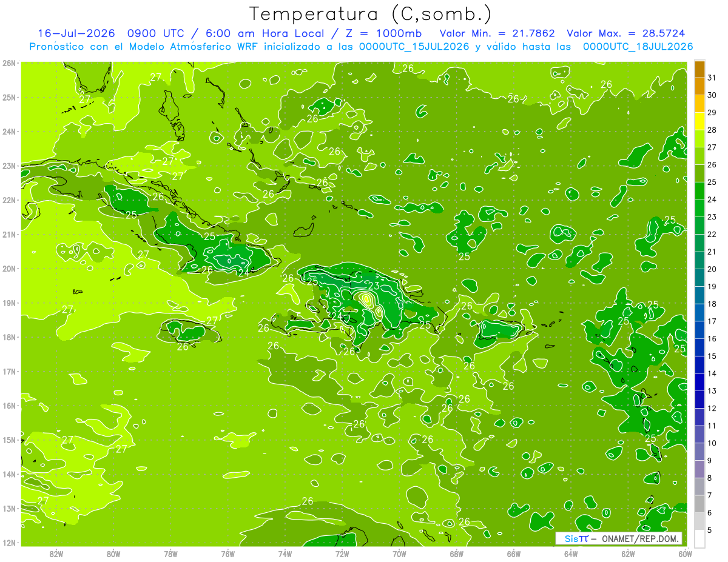Click the '20N' latitude axis label

8,269
